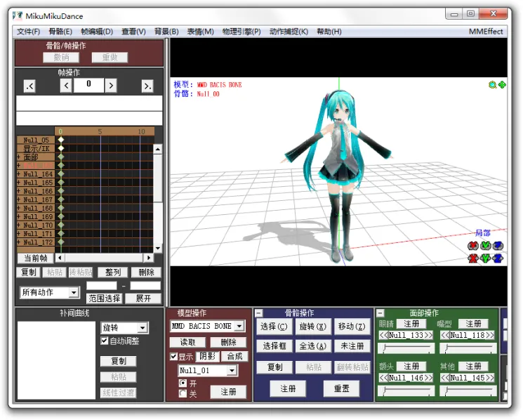The image size is (523, 420).
Task: Click the 移动(Z) bone move button
Action: [352, 327]
